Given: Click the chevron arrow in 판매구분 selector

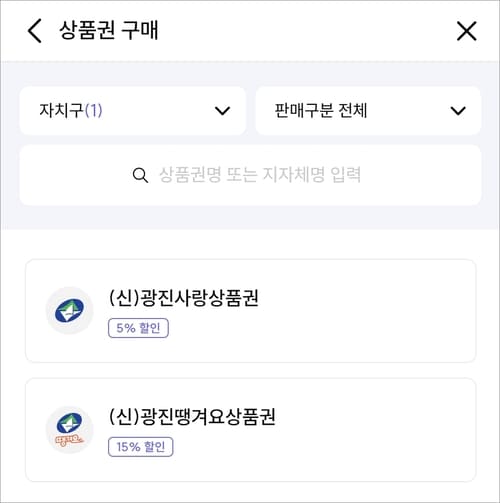Looking at the screenshot, I should click(x=458, y=111).
